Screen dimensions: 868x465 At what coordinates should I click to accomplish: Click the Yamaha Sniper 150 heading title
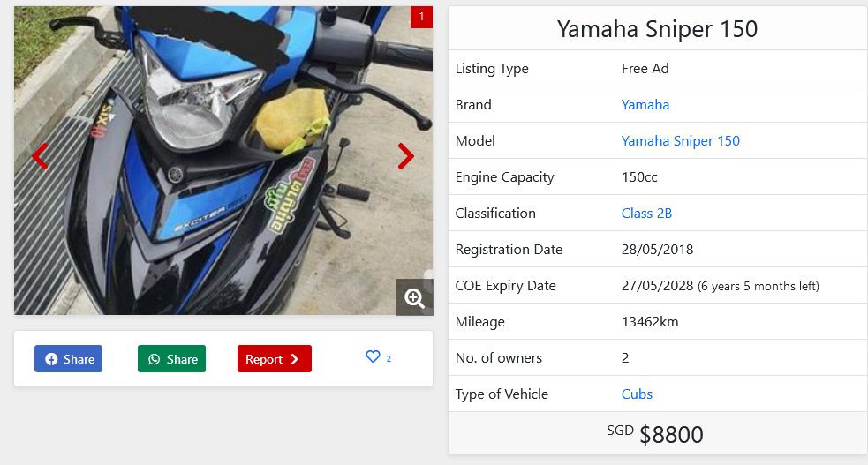pos(657,28)
